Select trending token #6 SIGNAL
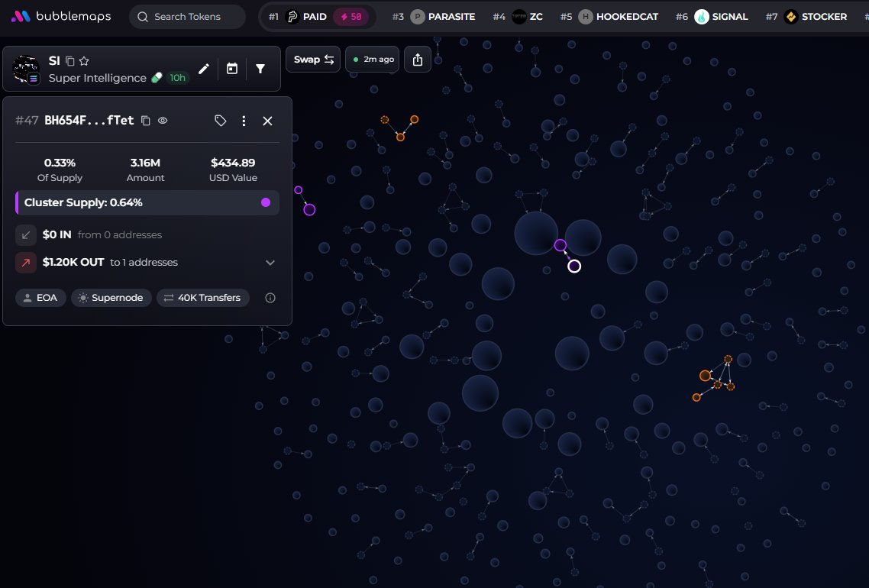Viewport: 869px width, 588px height. click(712, 17)
